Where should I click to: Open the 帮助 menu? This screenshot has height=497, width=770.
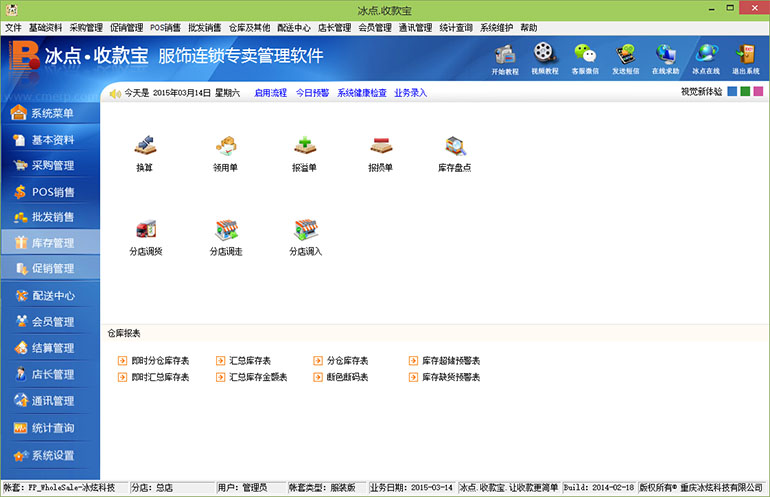tap(529, 28)
